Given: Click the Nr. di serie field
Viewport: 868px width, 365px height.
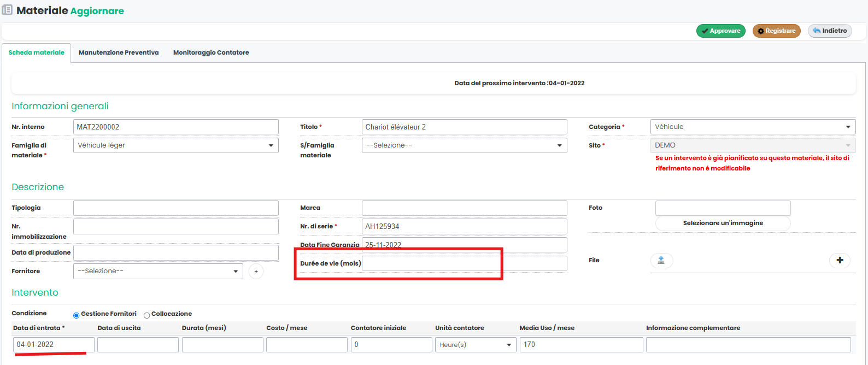Looking at the screenshot, I should 464,227.
